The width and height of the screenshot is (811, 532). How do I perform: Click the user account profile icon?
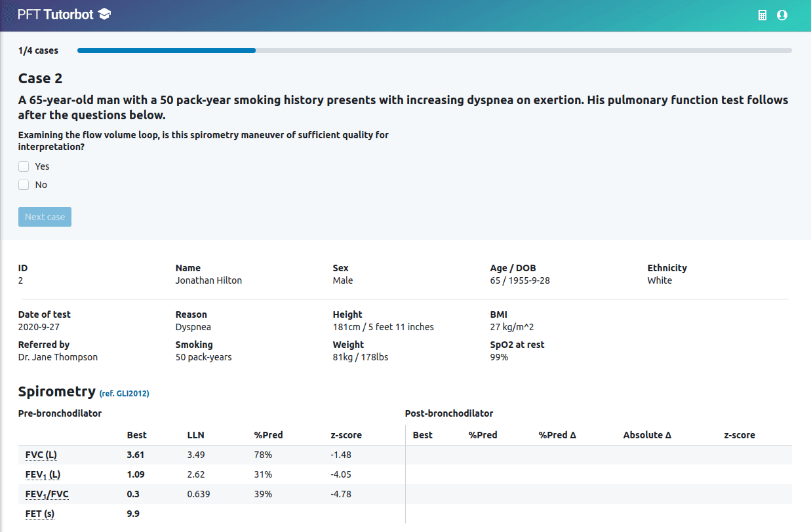coord(781,15)
